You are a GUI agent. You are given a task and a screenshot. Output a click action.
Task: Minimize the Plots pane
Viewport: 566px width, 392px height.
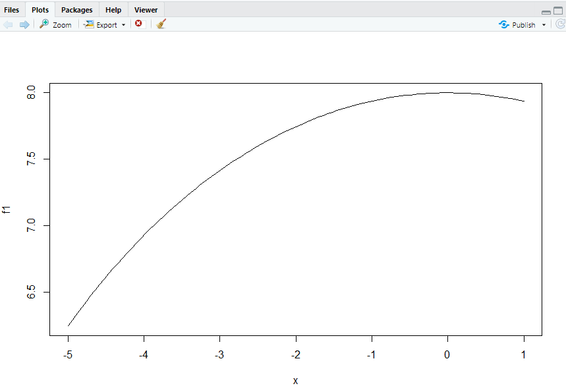(546, 12)
